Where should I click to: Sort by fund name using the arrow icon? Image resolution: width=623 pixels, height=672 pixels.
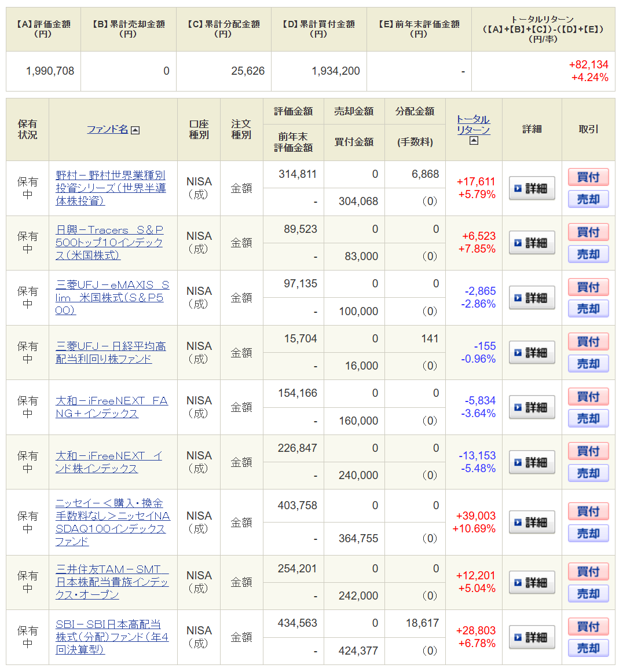135,130
